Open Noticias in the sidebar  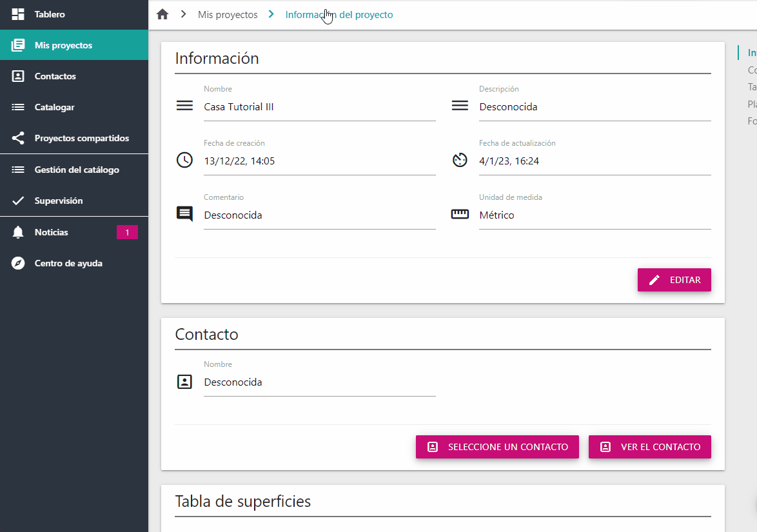[74, 232]
